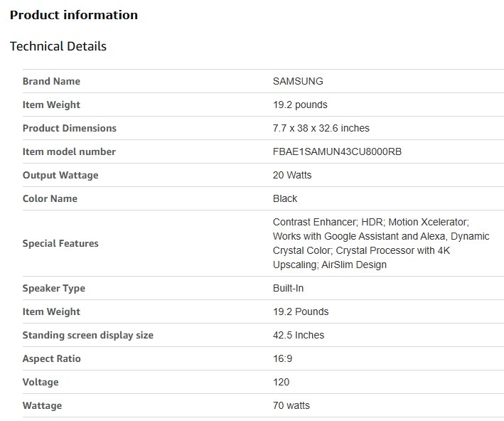
Task: Click the 42.5 Inches value
Action: click(299, 335)
